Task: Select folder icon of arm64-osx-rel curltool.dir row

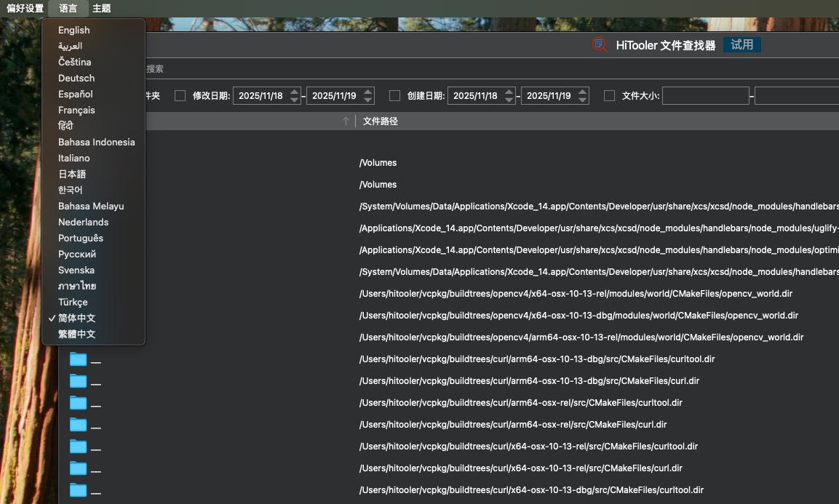Action: pyautogui.click(x=78, y=403)
